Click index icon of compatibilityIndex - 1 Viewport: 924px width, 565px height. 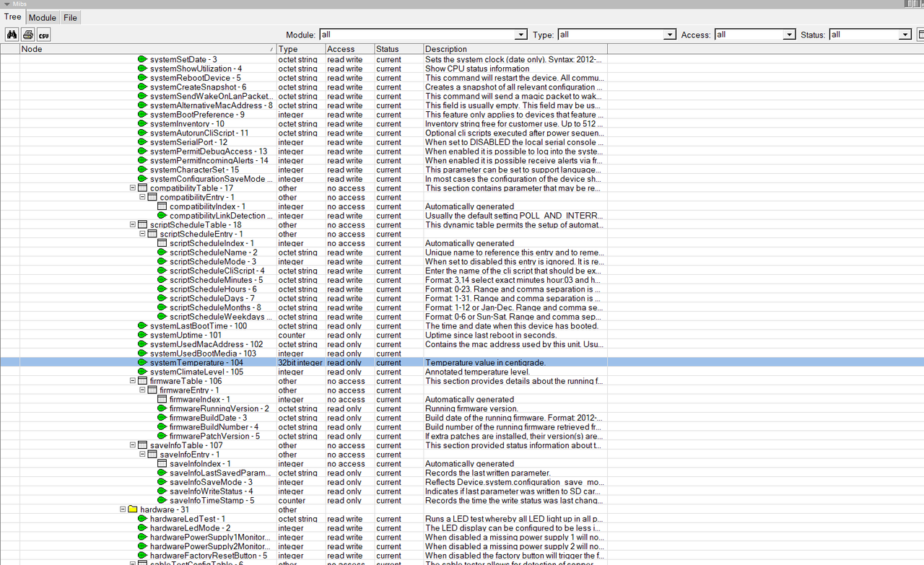162,206
